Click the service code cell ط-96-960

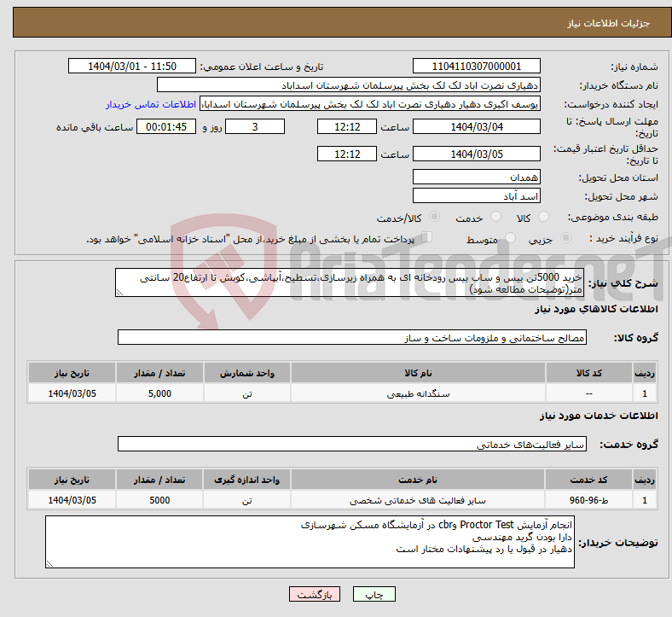click(589, 500)
